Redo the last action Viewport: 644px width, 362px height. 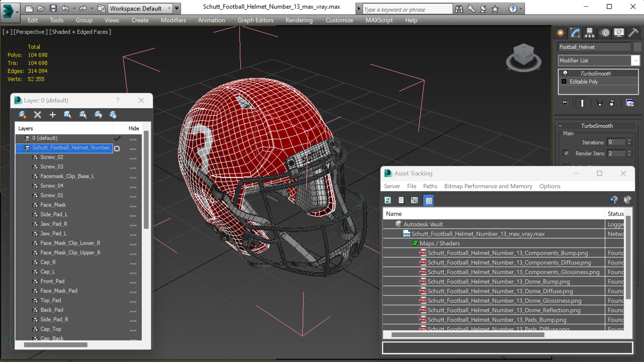click(x=83, y=8)
